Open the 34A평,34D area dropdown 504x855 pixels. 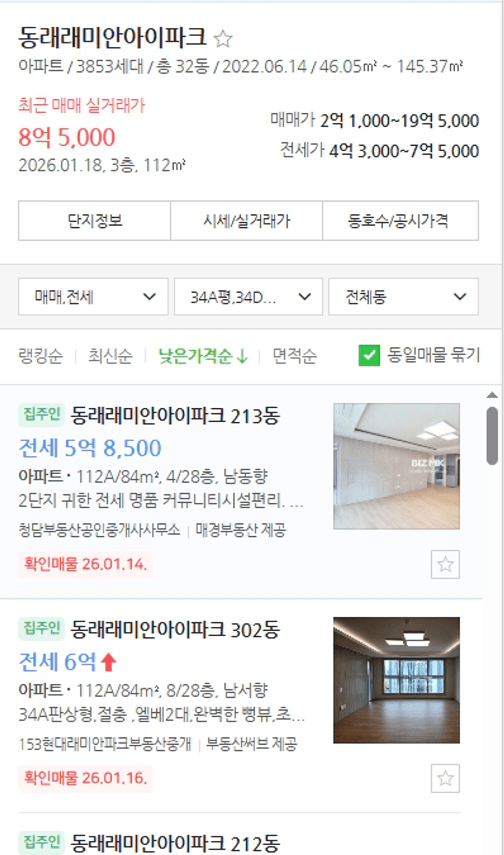pyautogui.click(x=249, y=297)
